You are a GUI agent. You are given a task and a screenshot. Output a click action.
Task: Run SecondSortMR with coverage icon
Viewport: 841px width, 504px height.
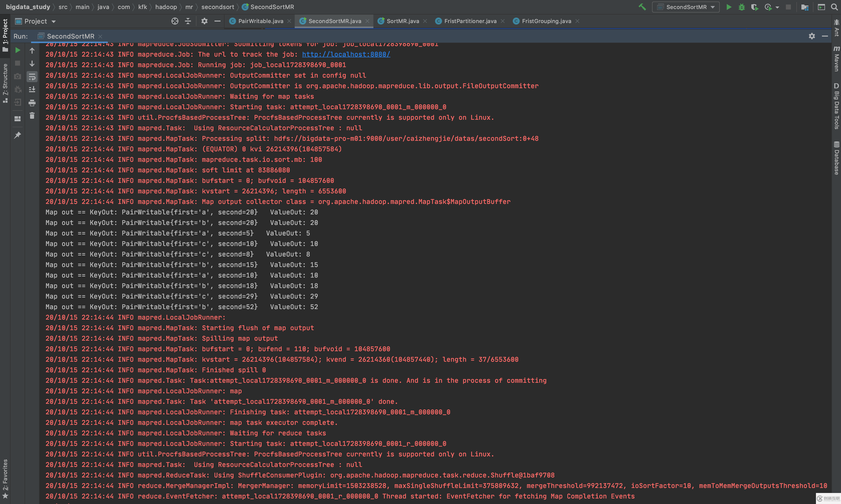754,7
